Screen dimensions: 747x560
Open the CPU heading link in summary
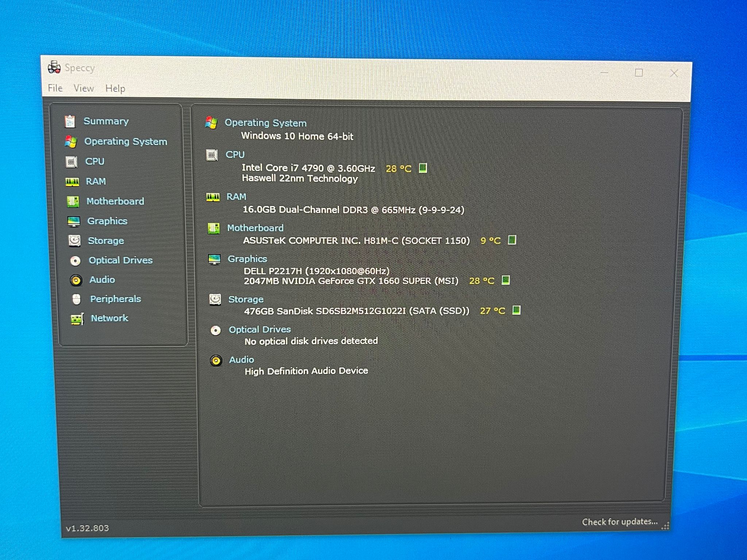pos(235,155)
